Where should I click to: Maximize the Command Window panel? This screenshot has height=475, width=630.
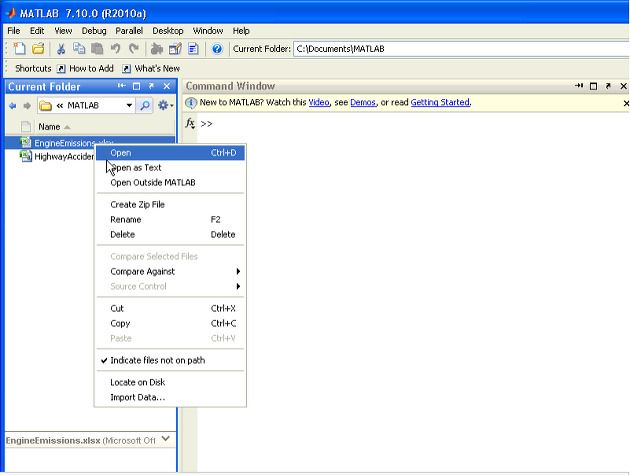click(593, 86)
